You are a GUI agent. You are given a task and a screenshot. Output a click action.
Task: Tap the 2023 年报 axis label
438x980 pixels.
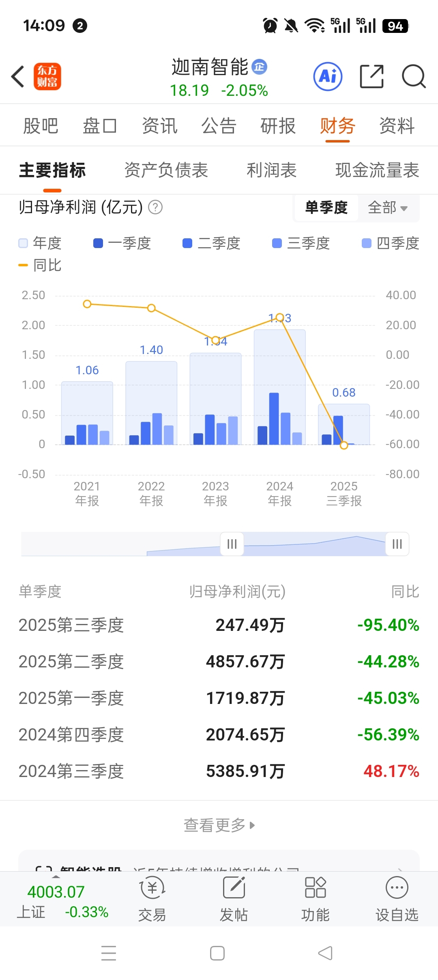coord(216,493)
